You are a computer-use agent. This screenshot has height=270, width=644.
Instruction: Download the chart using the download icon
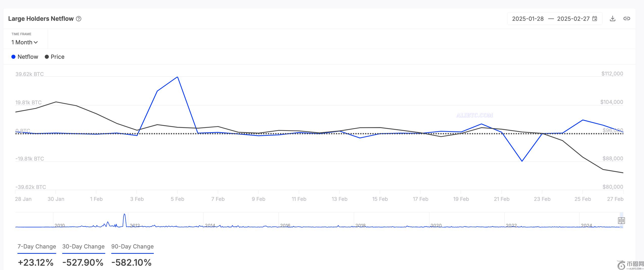click(x=612, y=18)
